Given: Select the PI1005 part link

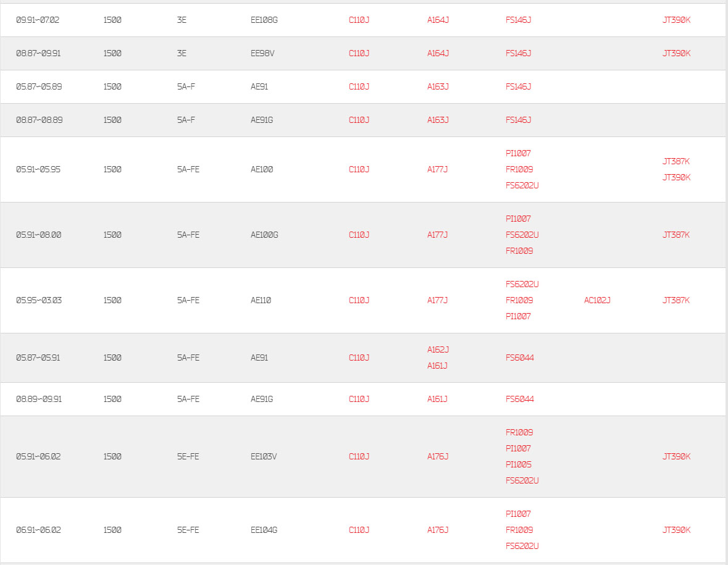Looking at the screenshot, I should [x=518, y=465].
